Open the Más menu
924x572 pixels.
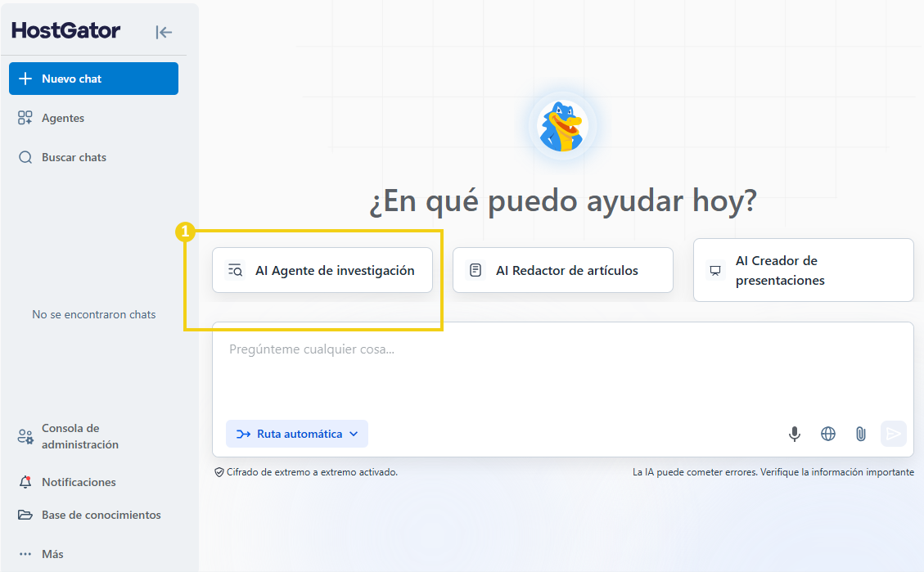tap(41, 554)
